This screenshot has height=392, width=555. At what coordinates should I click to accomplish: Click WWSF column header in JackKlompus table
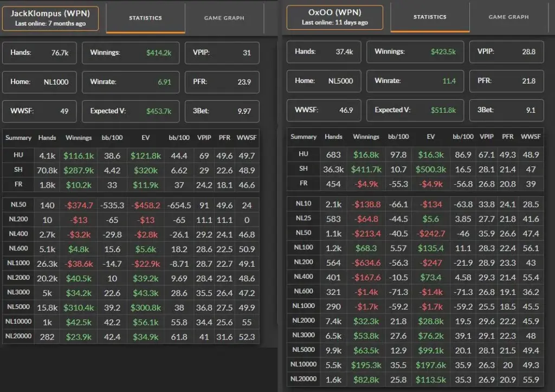[247, 138]
